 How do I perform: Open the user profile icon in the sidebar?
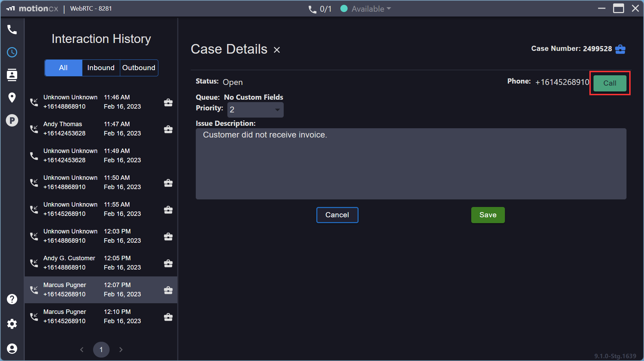coord(12,349)
